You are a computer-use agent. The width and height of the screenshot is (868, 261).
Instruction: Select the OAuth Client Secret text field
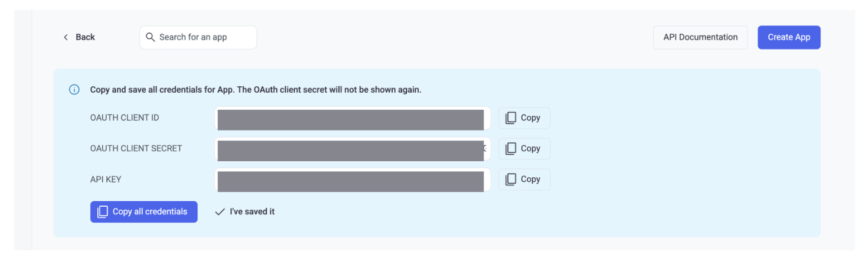point(353,149)
